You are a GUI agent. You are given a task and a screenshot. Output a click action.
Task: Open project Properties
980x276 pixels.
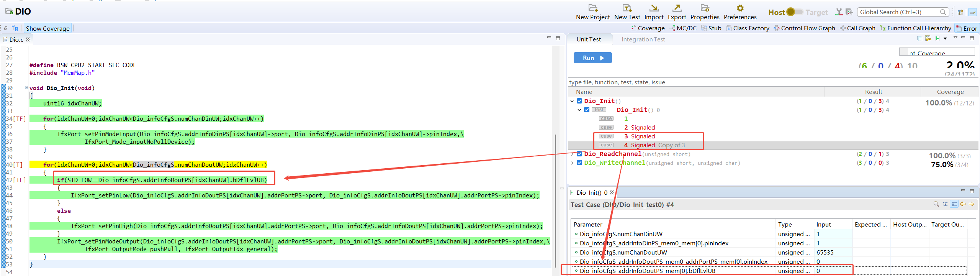click(x=705, y=8)
